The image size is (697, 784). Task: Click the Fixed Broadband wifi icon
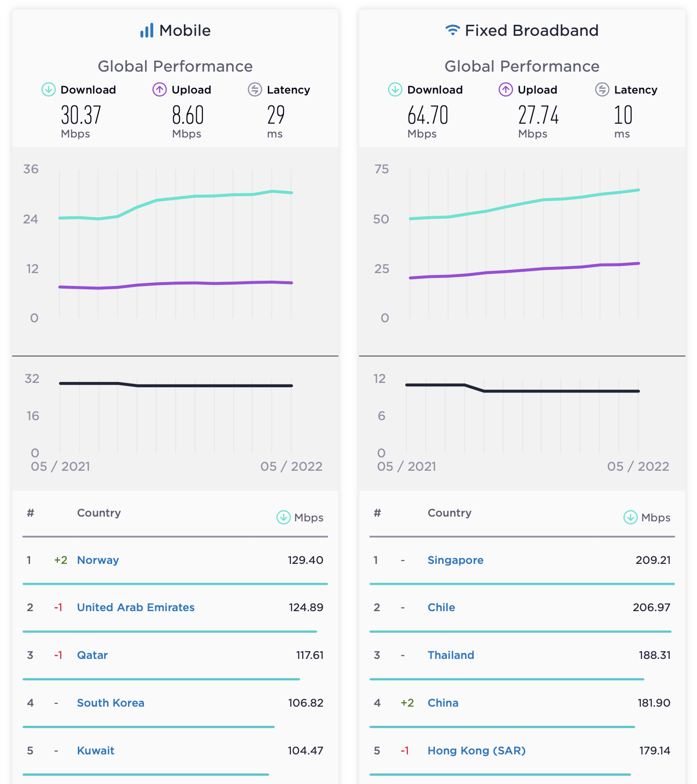[453, 30]
